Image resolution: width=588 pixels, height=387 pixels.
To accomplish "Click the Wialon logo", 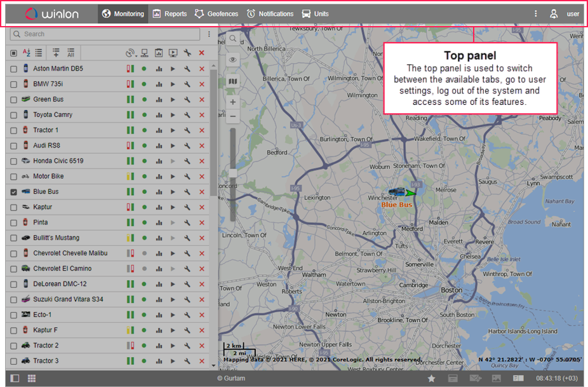I will 52,14.
